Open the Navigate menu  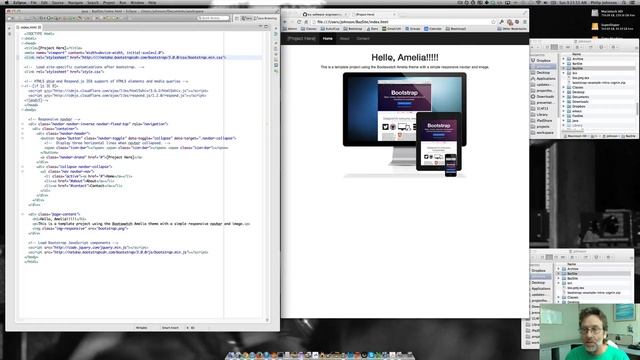click(76, 2)
